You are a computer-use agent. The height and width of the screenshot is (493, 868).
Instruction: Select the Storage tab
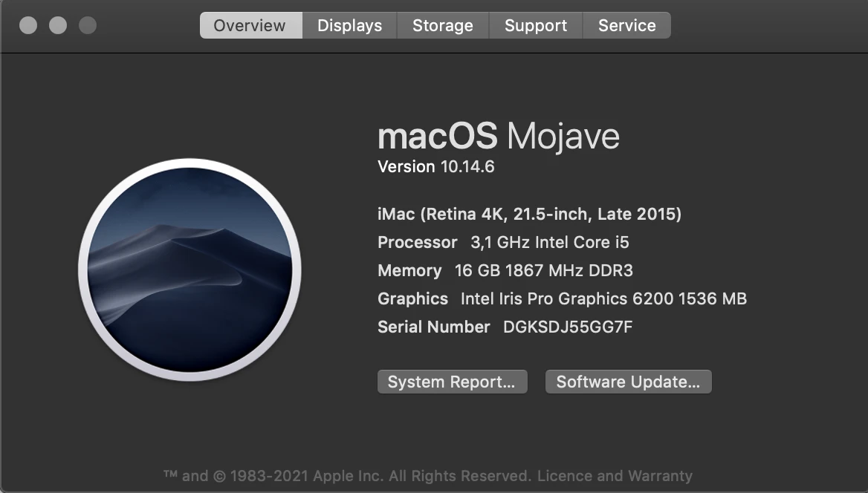click(x=443, y=25)
